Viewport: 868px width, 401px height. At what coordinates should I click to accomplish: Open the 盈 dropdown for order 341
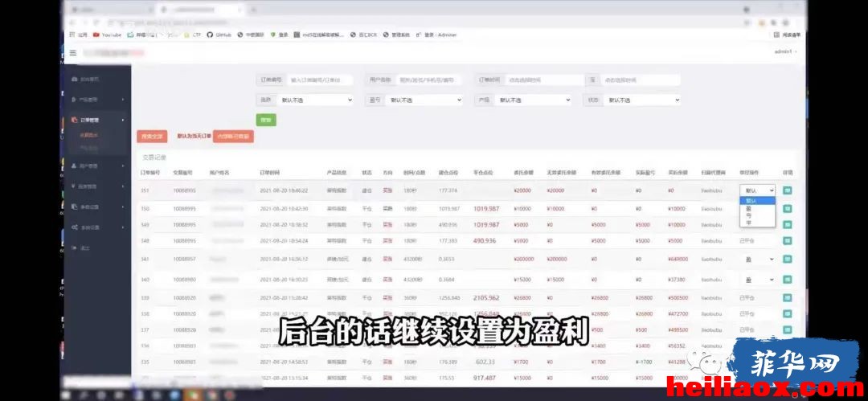pos(757,259)
